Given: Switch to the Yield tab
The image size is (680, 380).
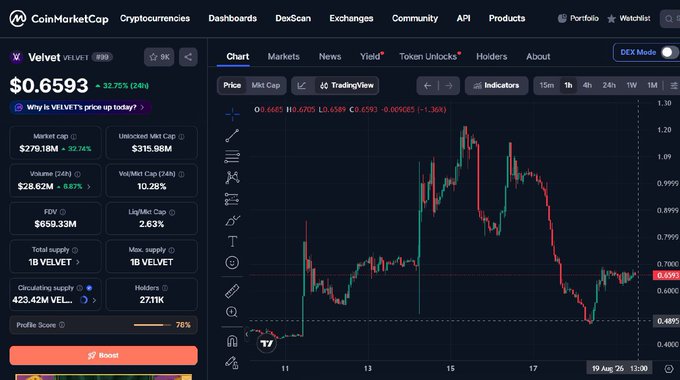Looking at the screenshot, I should tap(370, 57).
